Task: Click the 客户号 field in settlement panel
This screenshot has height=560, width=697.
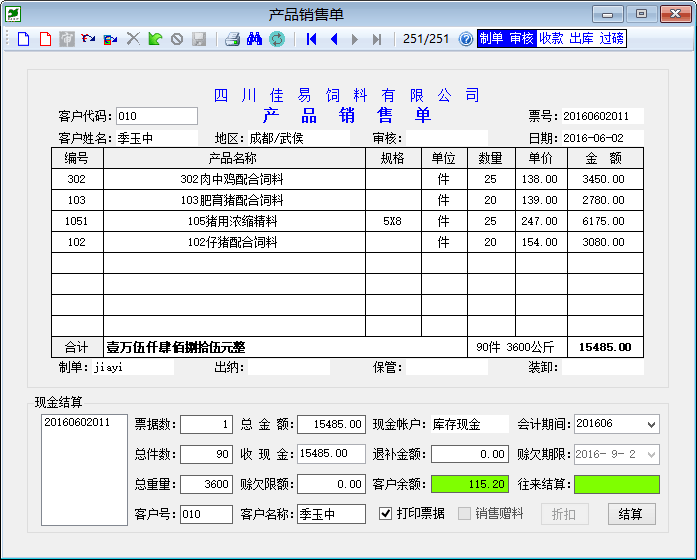Action: [206, 514]
